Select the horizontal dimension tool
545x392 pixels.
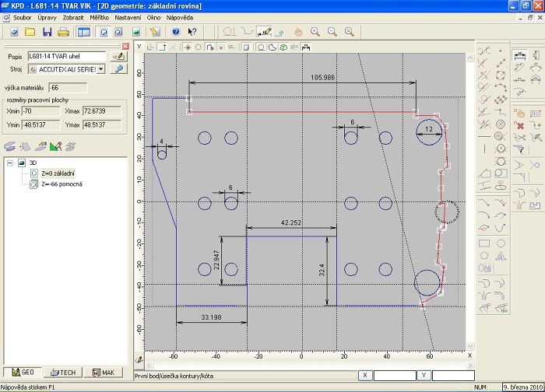519,55
